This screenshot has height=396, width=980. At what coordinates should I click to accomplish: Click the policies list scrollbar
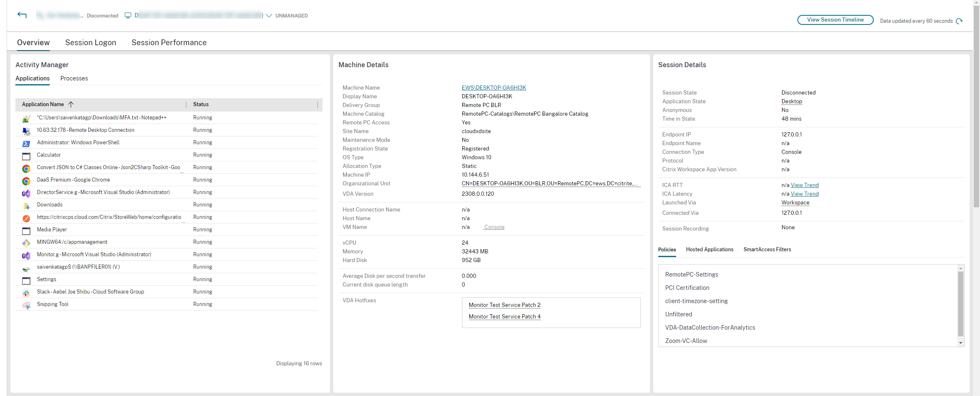coord(960,305)
